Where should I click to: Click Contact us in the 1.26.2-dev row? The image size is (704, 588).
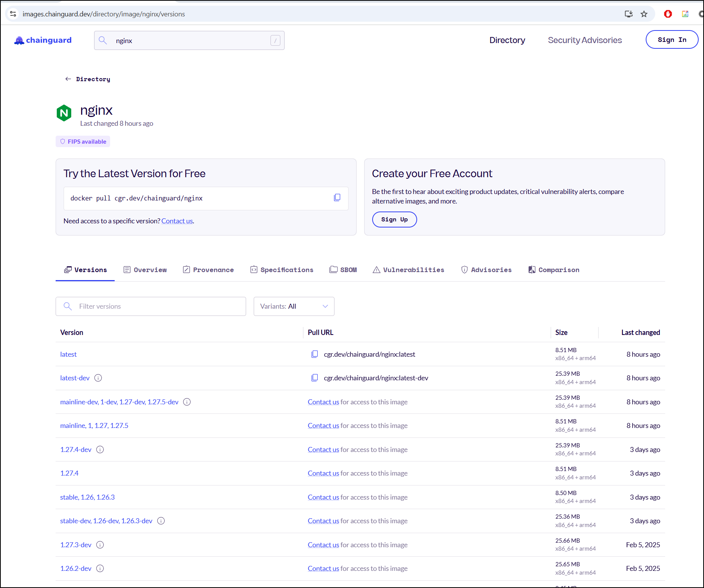click(x=323, y=568)
